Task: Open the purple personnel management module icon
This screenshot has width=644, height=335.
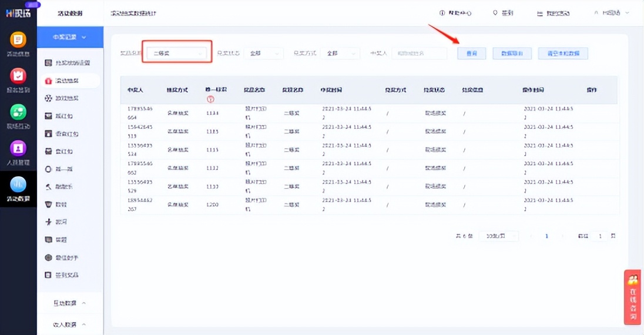Action: click(x=18, y=148)
